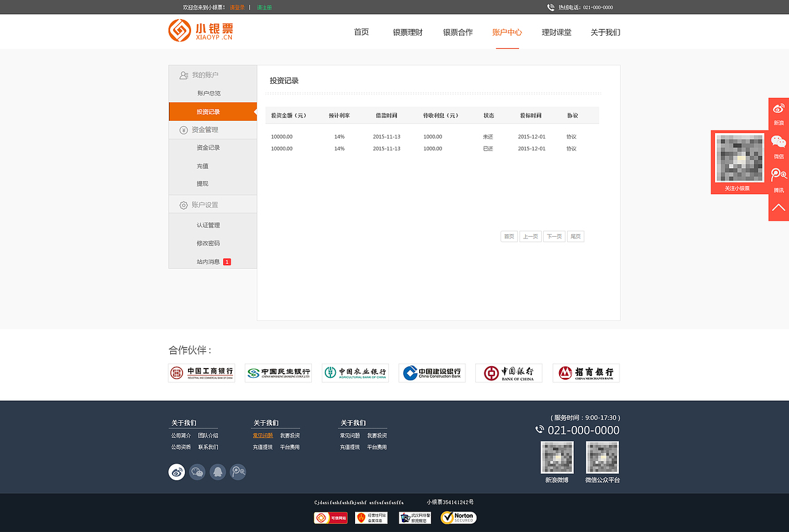Click the 腾讯 icon in right sidebar

click(x=779, y=175)
